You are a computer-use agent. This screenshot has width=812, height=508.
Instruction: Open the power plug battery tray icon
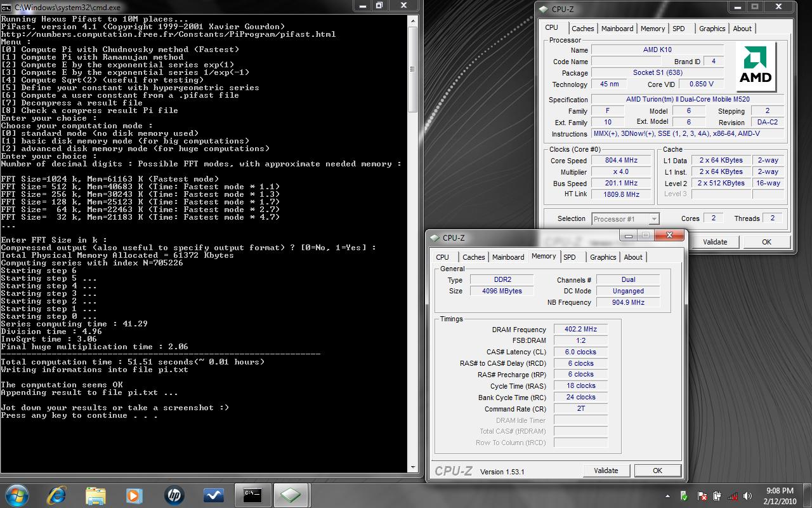tap(717, 496)
